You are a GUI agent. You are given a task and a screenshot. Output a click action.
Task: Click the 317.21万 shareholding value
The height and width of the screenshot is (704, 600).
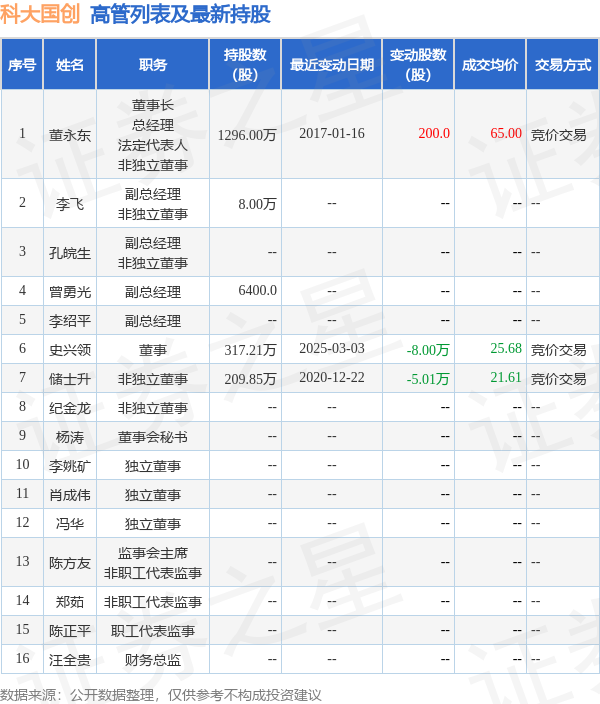tap(250, 350)
